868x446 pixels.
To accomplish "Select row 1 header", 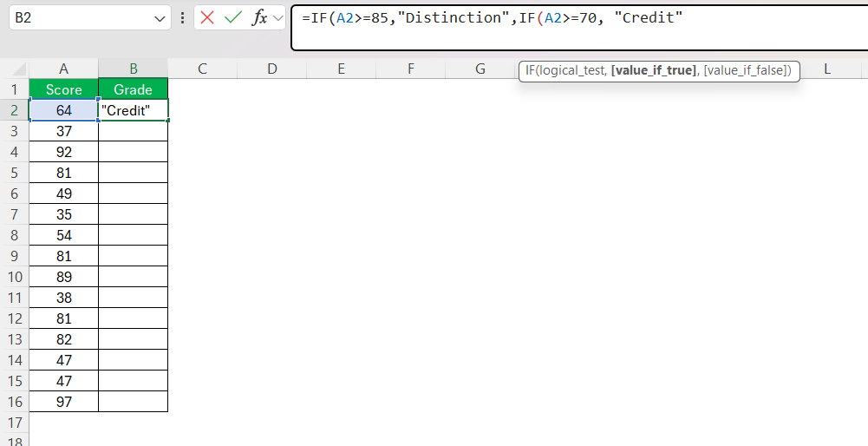I will [15, 89].
